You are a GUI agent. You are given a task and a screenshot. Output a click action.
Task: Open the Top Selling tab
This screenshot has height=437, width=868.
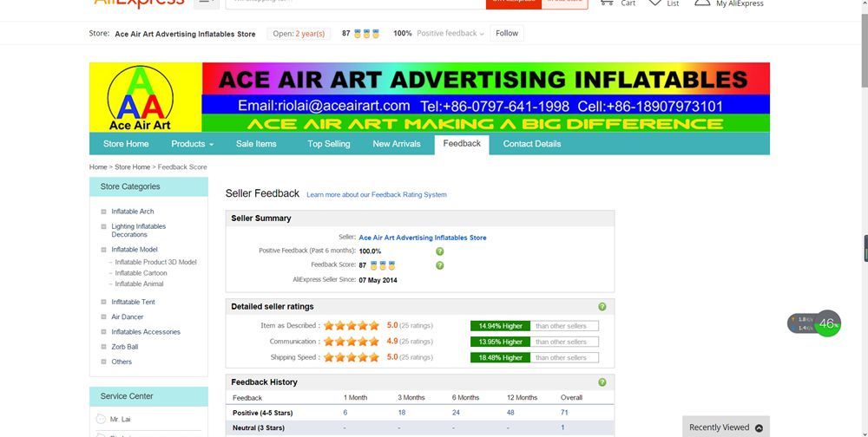(x=329, y=144)
